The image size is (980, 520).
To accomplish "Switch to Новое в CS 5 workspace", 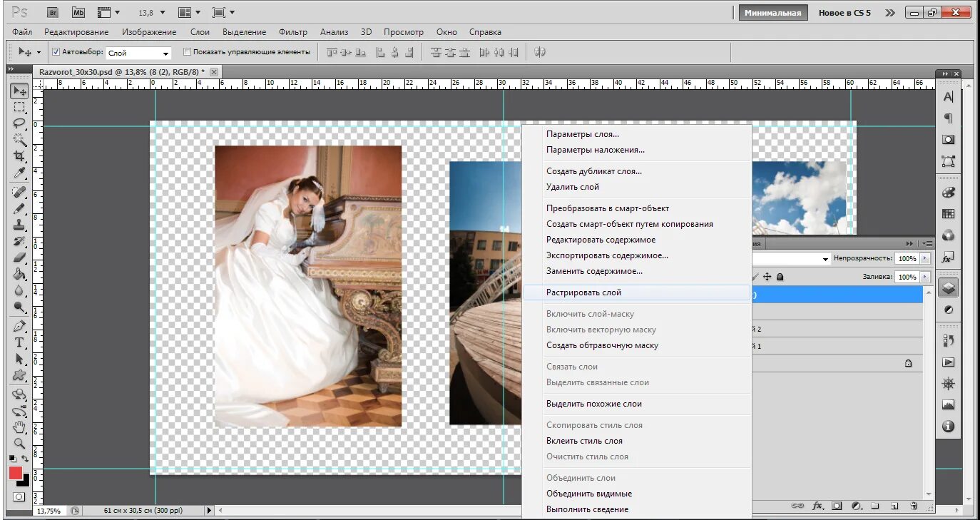I will click(x=844, y=13).
